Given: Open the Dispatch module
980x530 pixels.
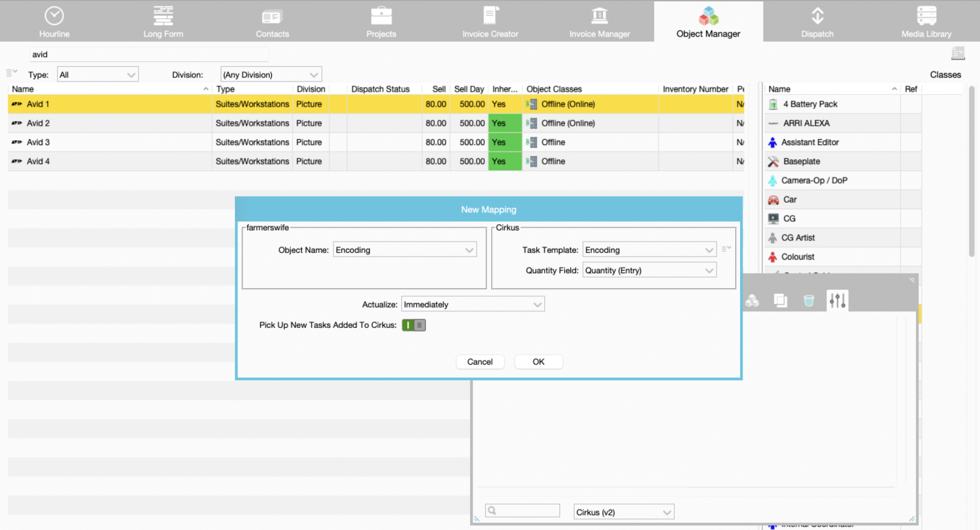Looking at the screenshot, I should pyautogui.click(x=817, y=22).
